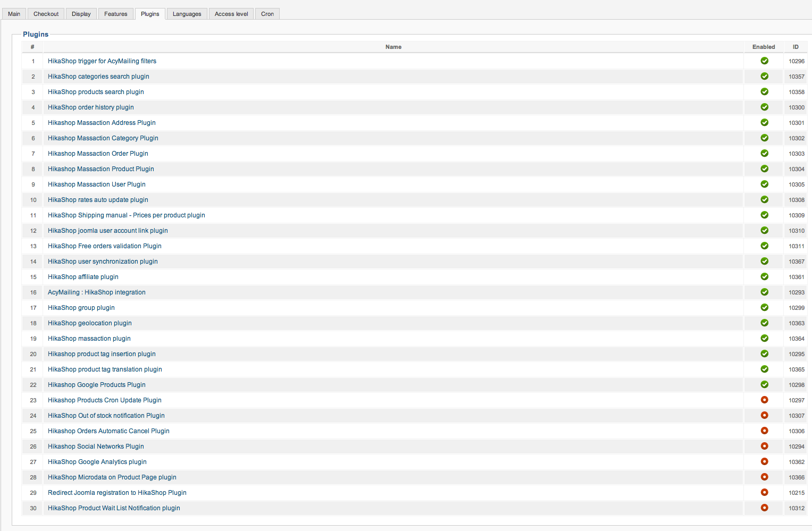The height and width of the screenshot is (531, 812).
Task: Click the Plugins tab
Action: 150,14
